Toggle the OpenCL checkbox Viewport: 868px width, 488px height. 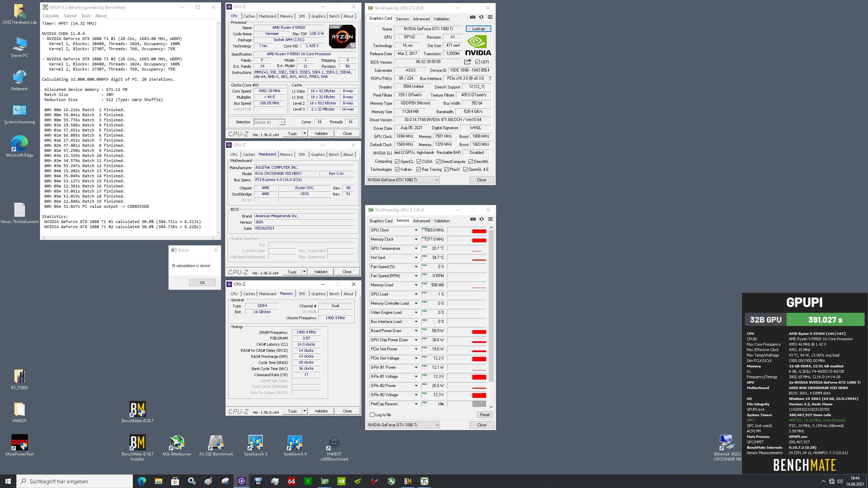pyautogui.click(x=397, y=162)
